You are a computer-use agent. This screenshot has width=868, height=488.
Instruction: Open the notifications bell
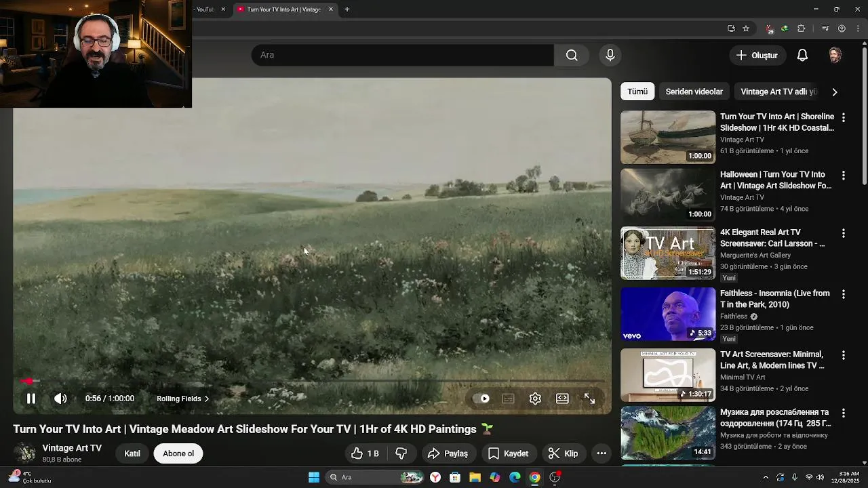[x=802, y=56]
